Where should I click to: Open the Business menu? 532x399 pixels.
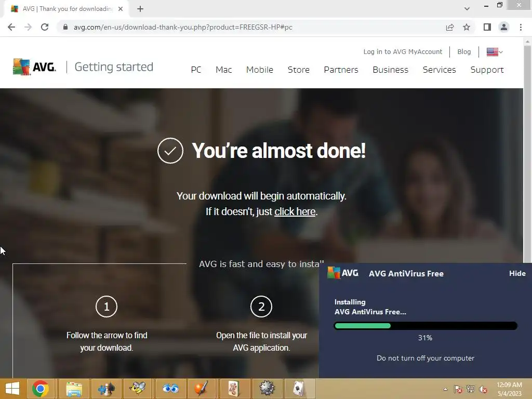[391, 70]
